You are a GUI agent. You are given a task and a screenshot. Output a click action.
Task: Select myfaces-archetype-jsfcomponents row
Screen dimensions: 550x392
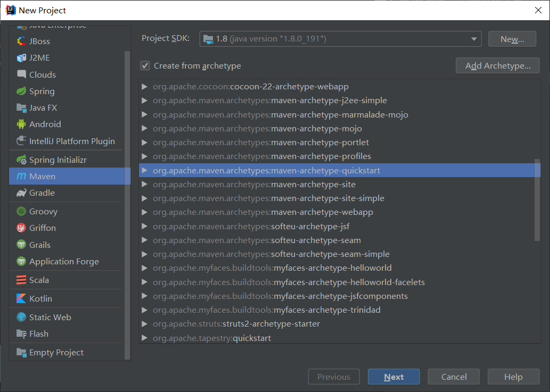click(340, 296)
